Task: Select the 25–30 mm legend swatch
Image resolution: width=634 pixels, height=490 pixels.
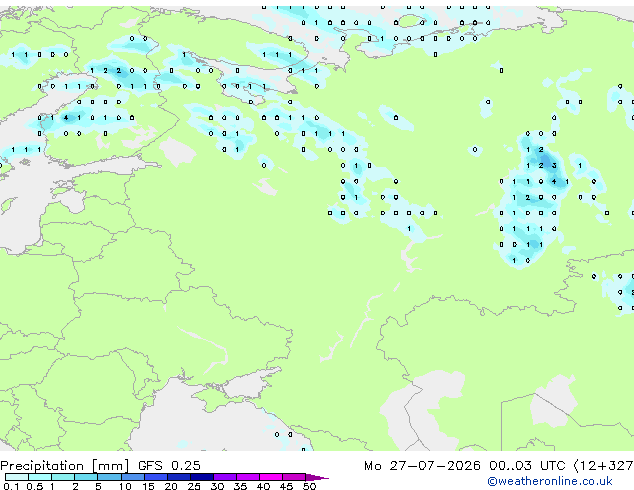Action: pos(202,477)
